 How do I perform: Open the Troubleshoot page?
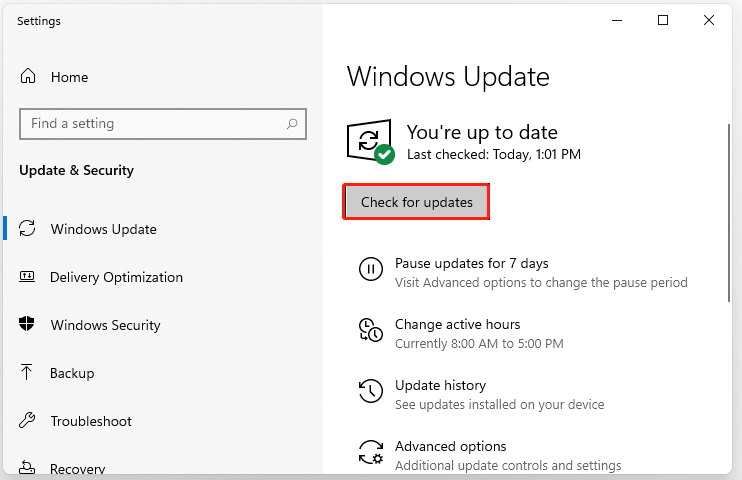coord(91,421)
